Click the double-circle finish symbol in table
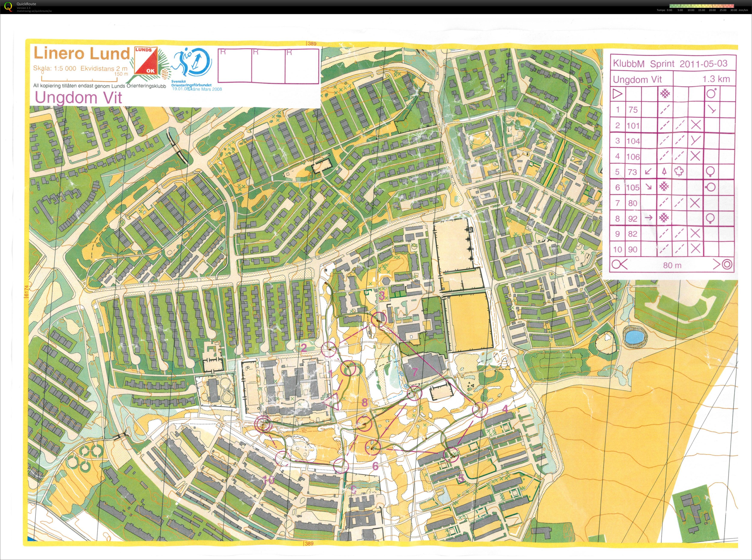Image resolution: width=752 pixels, height=560 pixels. [x=727, y=264]
